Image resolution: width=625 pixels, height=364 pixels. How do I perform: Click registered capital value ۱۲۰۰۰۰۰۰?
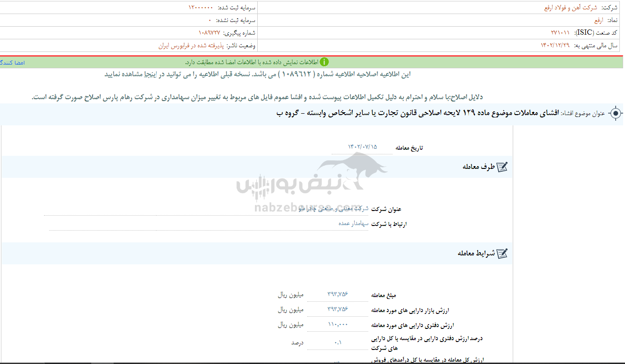pos(201,7)
